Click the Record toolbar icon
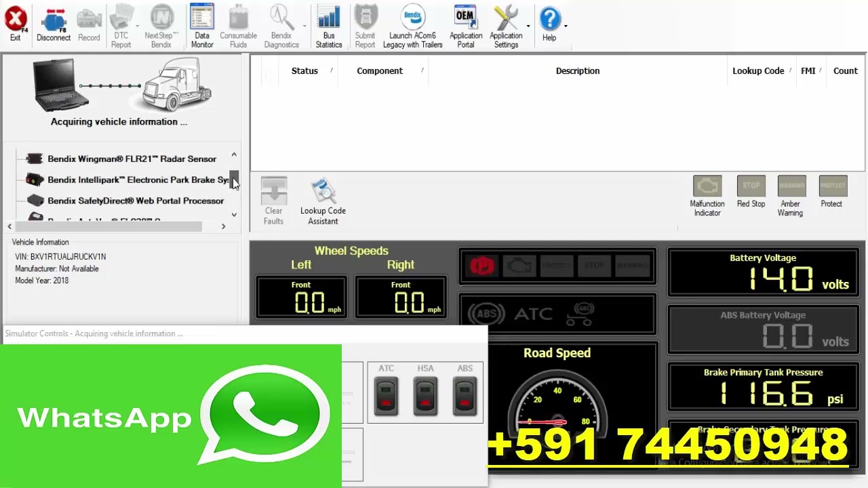The height and width of the screenshot is (488, 868). (89, 24)
